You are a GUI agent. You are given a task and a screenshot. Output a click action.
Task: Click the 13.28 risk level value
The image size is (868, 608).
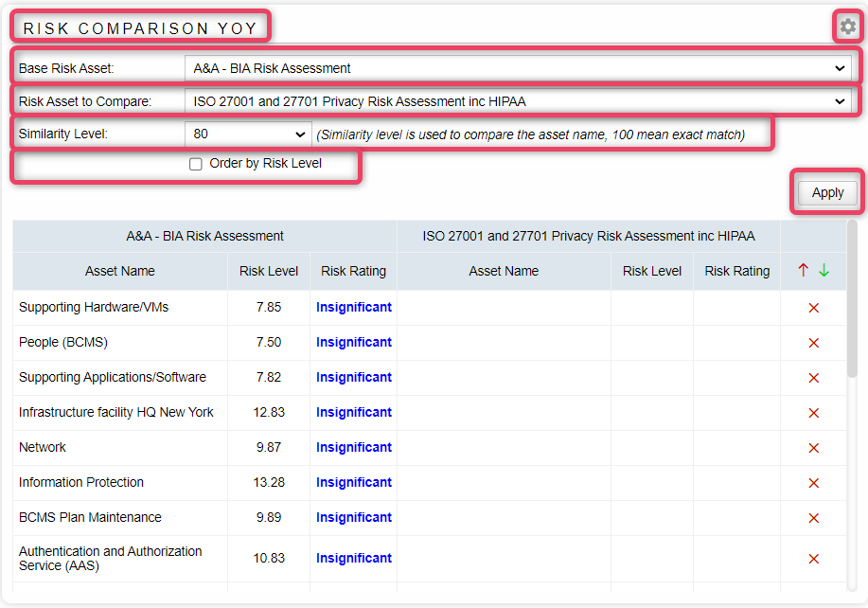[x=269, y=482]
